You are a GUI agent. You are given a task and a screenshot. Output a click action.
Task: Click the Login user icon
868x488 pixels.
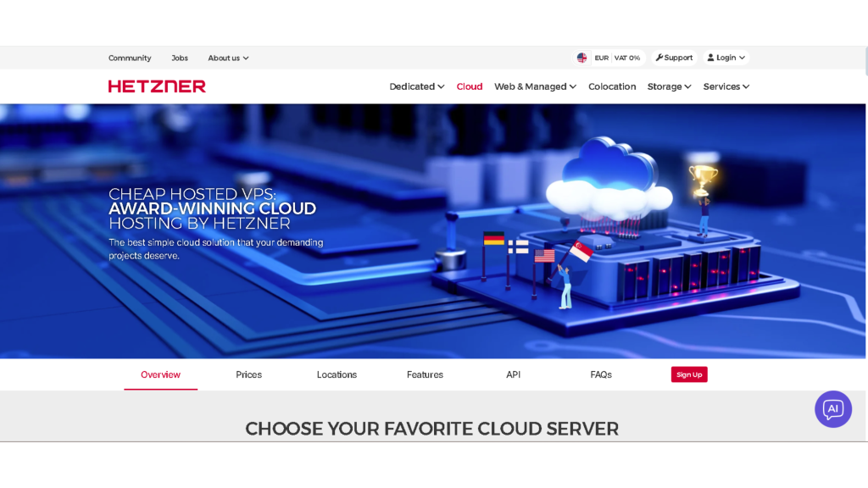[711, 58]
